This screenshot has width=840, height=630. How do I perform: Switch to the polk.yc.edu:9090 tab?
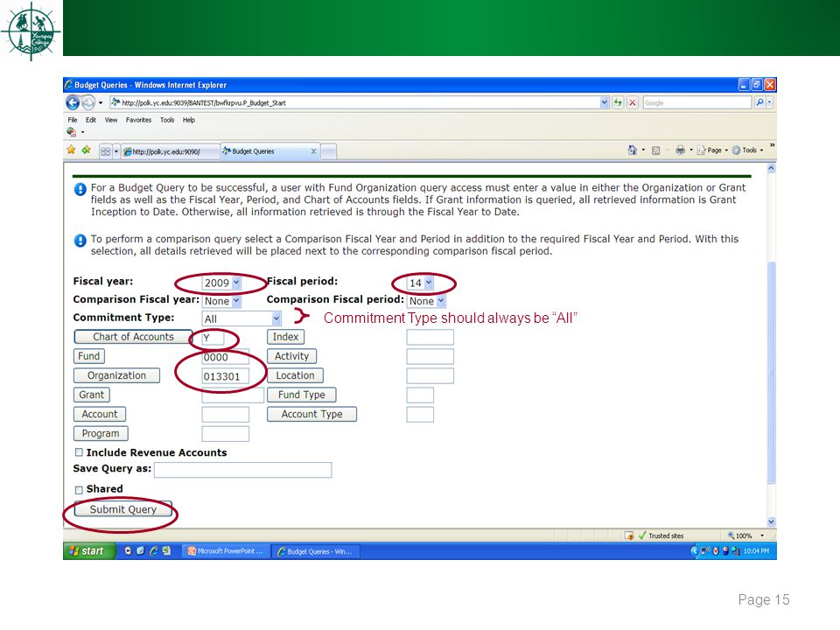pos(171,151)
